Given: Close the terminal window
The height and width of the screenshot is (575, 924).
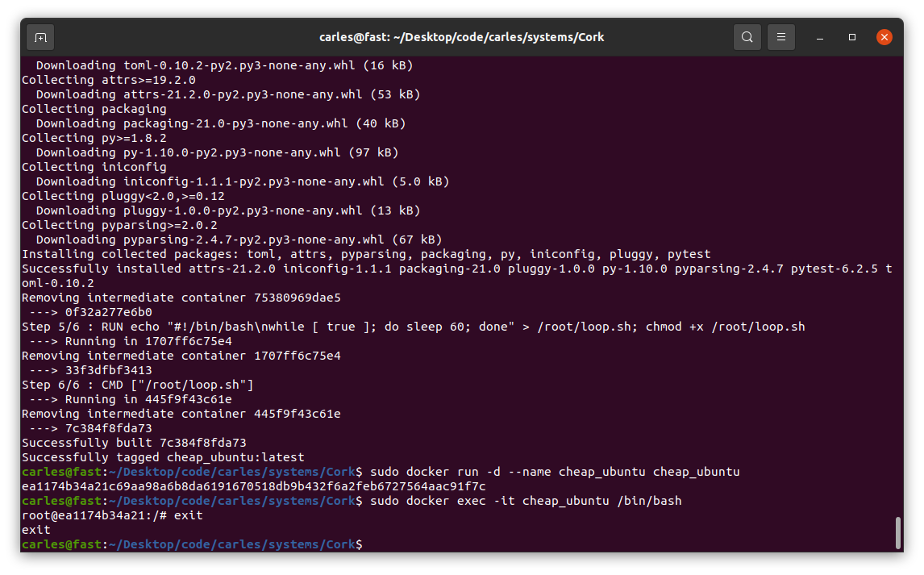Looking at the screenshot, I should 884,37.
